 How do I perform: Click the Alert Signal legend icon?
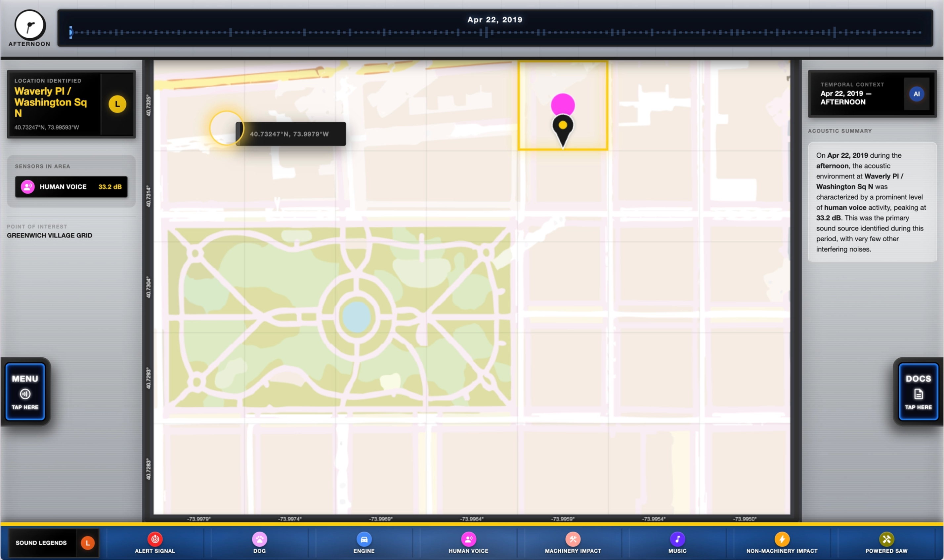click(155, 539)
